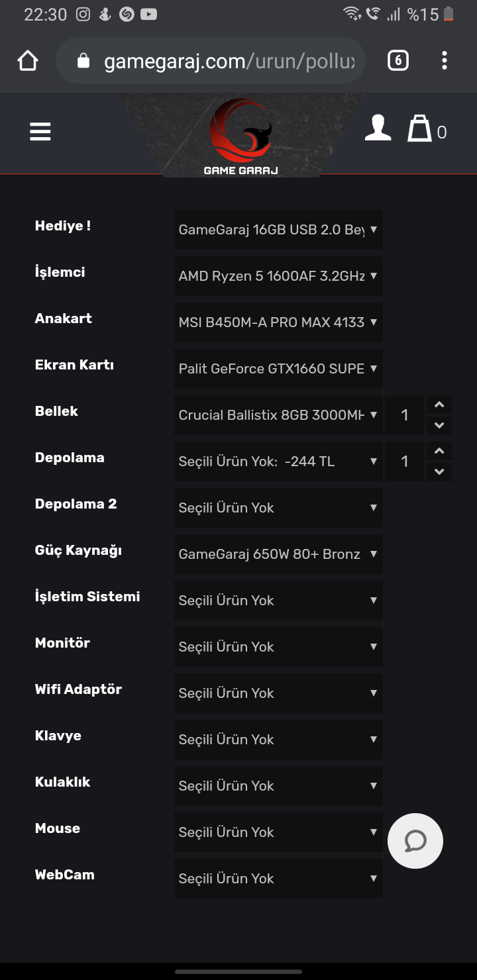Open the hamburger navigation menu
The height and width of the screenshot is (980, 477).
(x=40, y=132)
